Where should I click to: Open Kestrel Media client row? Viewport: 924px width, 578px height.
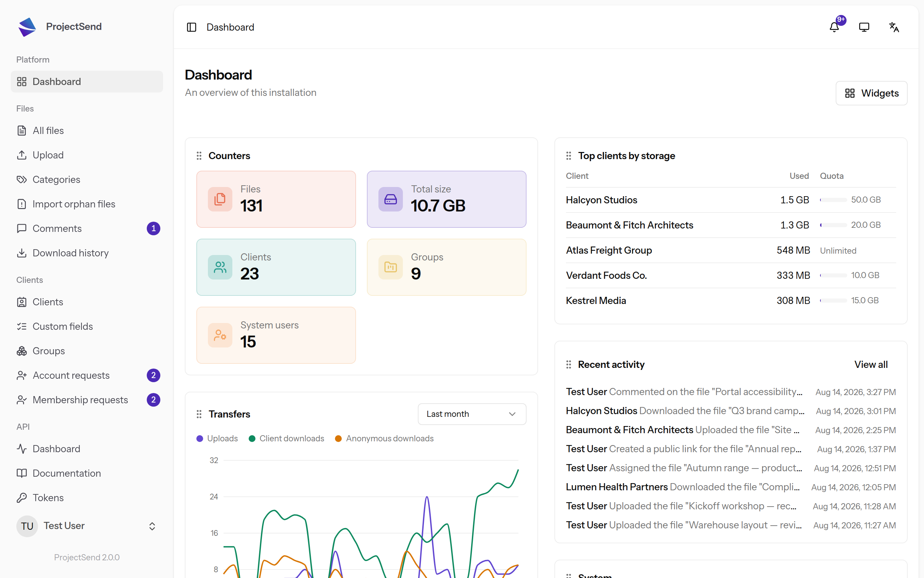tap(731, 301)
